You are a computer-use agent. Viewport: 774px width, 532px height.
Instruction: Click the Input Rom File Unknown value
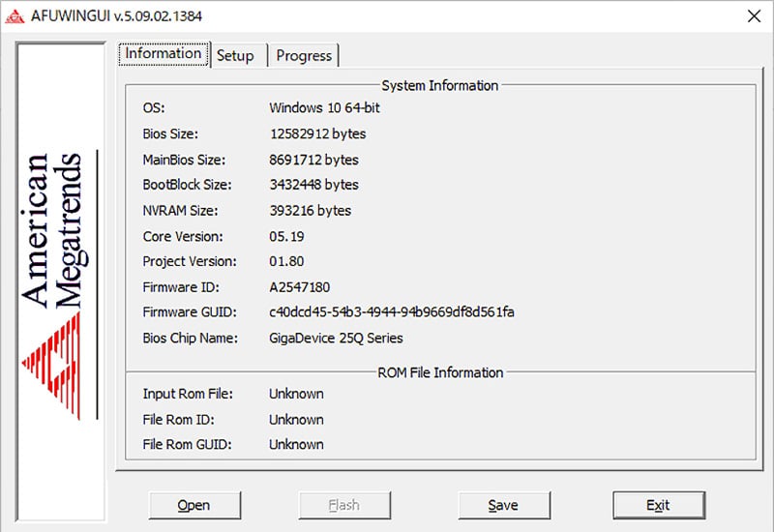[x=296, y=394]
